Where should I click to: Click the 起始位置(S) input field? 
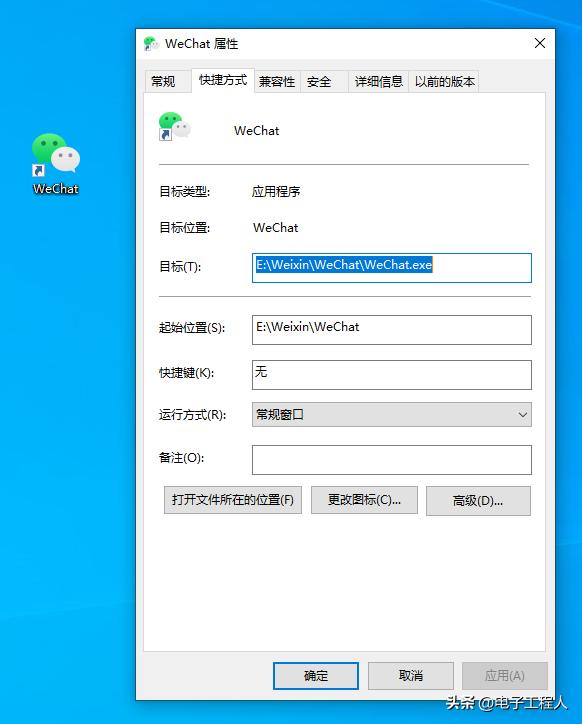click(392, 330)
